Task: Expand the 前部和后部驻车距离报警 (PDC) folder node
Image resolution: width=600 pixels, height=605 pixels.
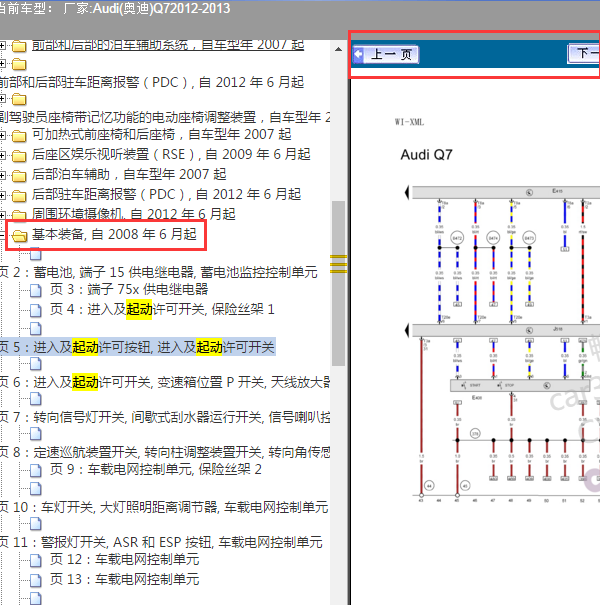Action: coord(2,64)
